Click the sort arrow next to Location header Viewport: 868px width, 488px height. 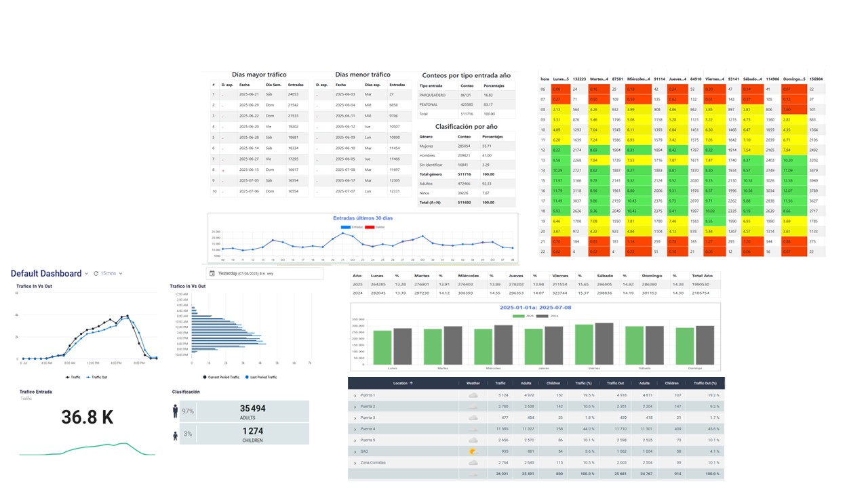pos(411,384)
